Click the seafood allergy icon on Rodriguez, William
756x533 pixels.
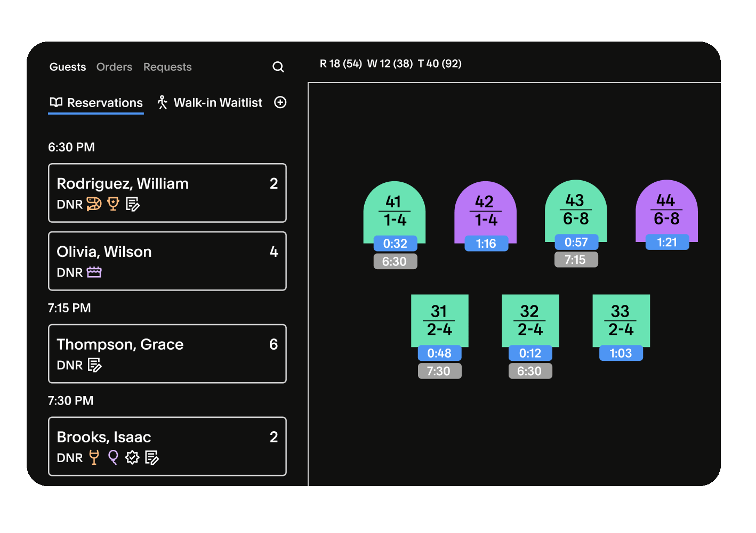point(94,204)
